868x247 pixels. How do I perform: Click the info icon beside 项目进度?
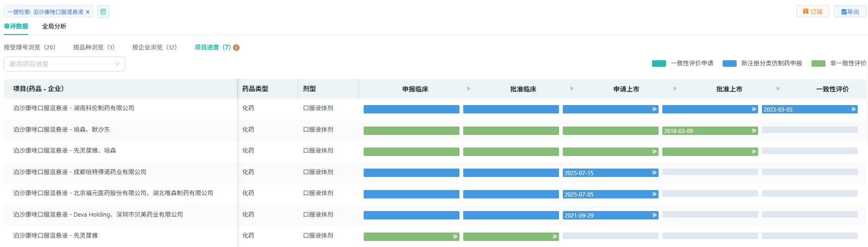coord(237,48)
